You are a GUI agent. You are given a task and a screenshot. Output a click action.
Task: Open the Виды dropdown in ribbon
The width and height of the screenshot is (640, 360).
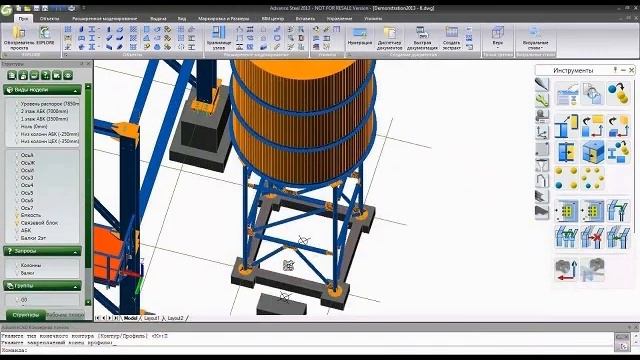[498, 38]
